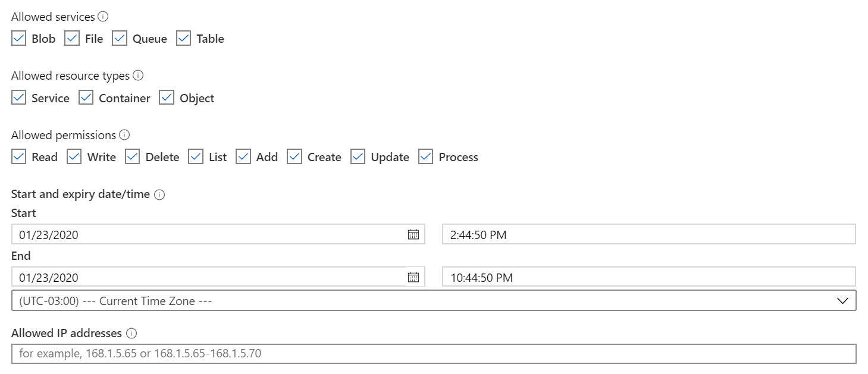The image size is (868, 374).
Task: Toggle the Update permission checkbox
Action: (358, 157)
